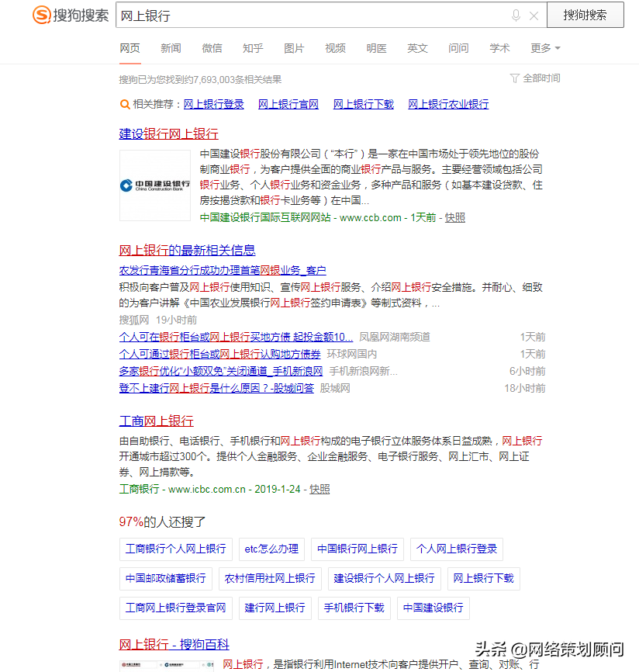Open related suggestion 网上银行下载
This screenshot has height=672, width=639.
pyautogui.click(x=364, y=104)
